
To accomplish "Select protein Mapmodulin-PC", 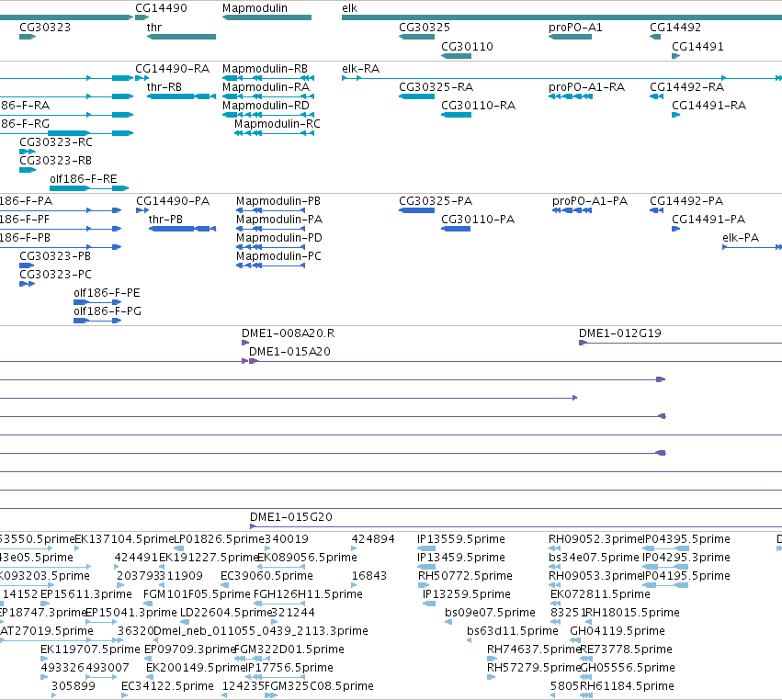I will (278, 256).
